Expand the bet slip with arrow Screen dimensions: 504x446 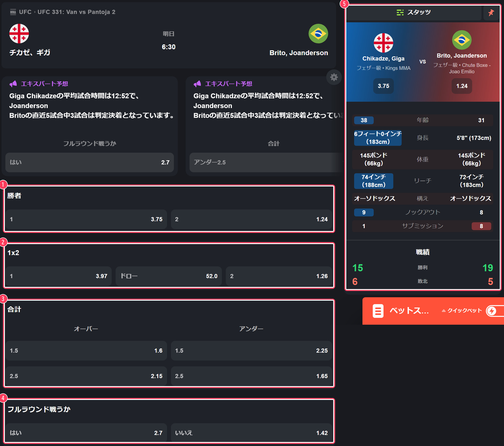coord(444,310)
